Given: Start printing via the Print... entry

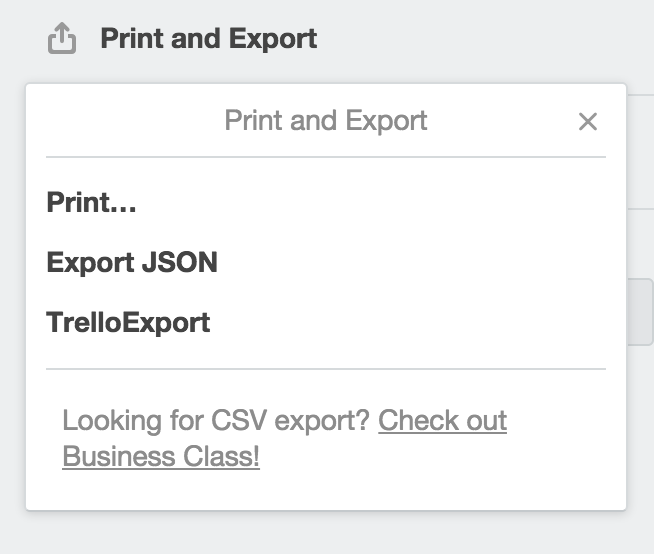Looking at the screenshot, I should pos(91,202).
